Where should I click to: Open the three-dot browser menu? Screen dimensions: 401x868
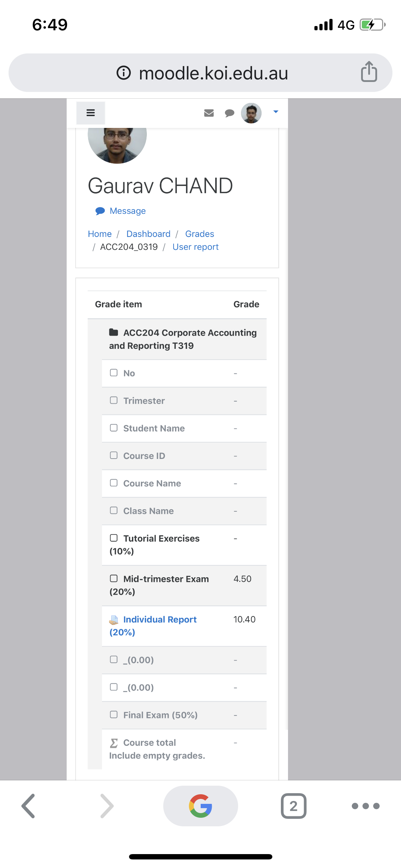point(365,806)
